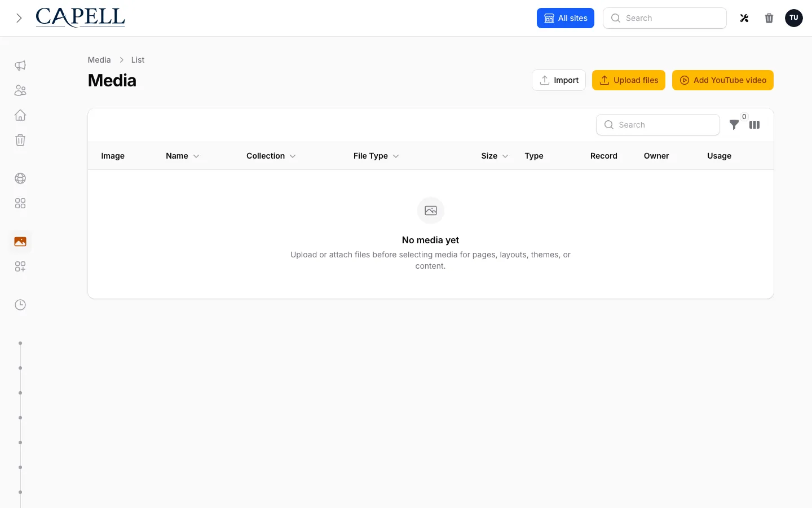Open the globe sites sidebar icon

pos(20,178)
